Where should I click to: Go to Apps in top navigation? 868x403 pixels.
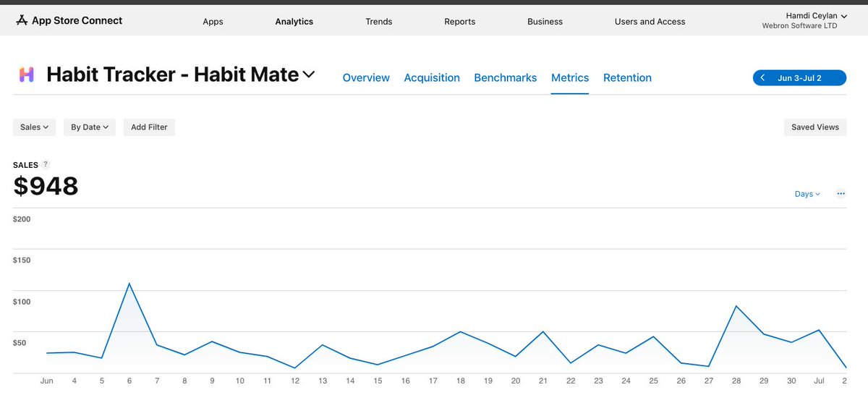(213, 22)
